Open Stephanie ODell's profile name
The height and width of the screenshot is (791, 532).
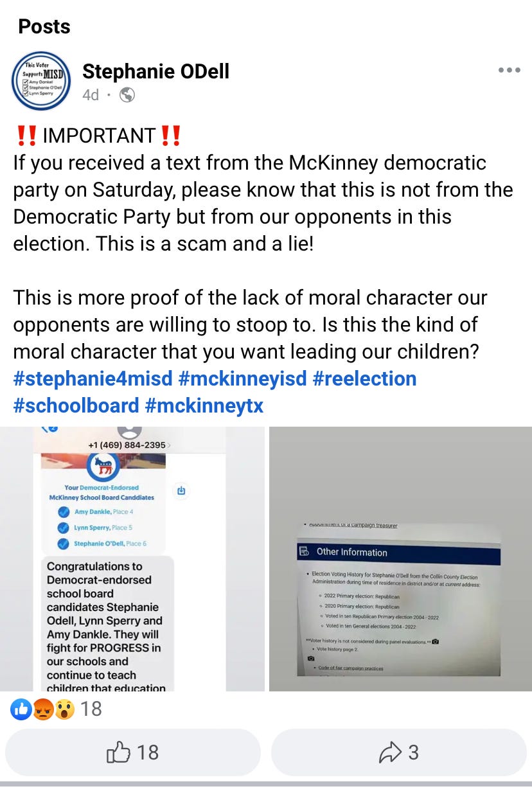click(156, 71)
